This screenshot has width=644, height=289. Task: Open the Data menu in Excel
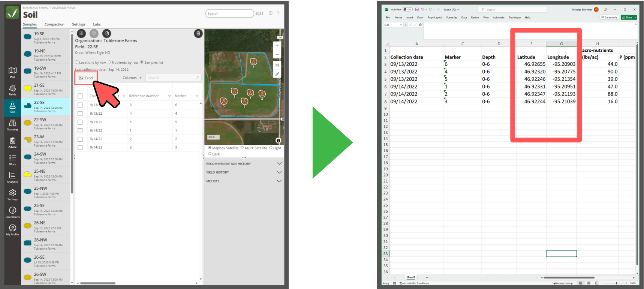pyautogui.click(x=464, y=17)
